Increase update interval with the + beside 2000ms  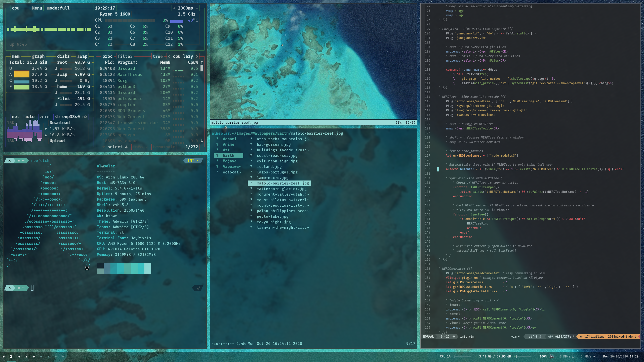point(174,8)
